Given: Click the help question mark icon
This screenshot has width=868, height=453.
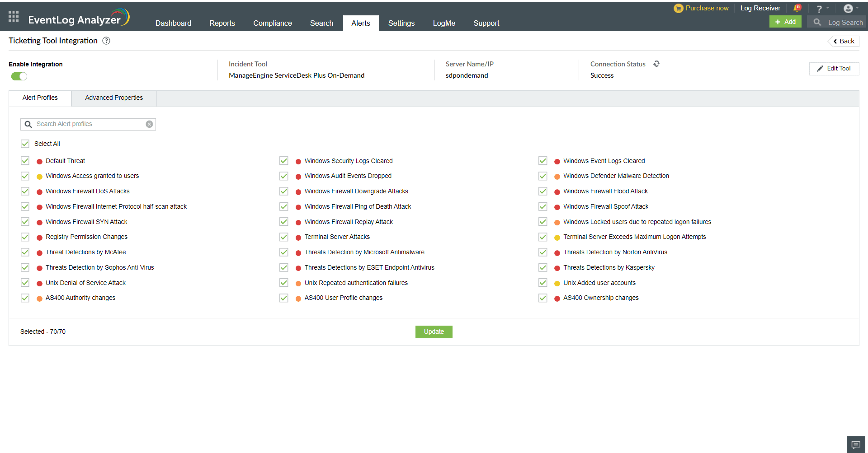Looking at the screenshot, I should tap(819, 8).
